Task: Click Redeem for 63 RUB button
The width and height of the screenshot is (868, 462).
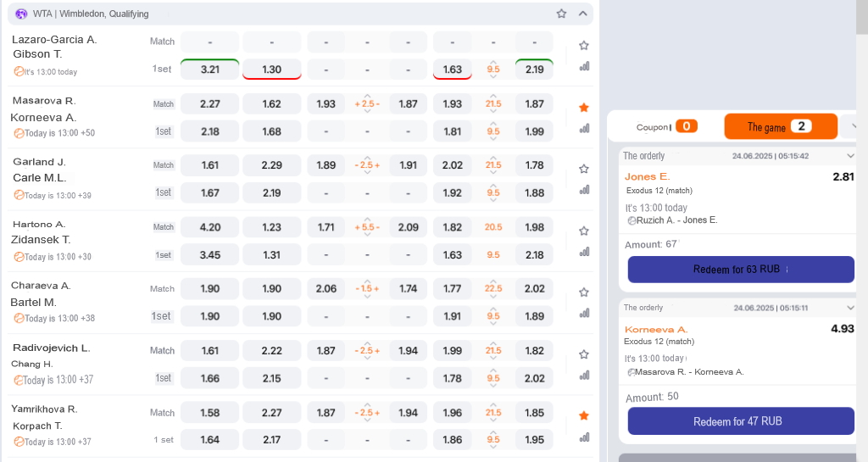Action: point(741,270)
